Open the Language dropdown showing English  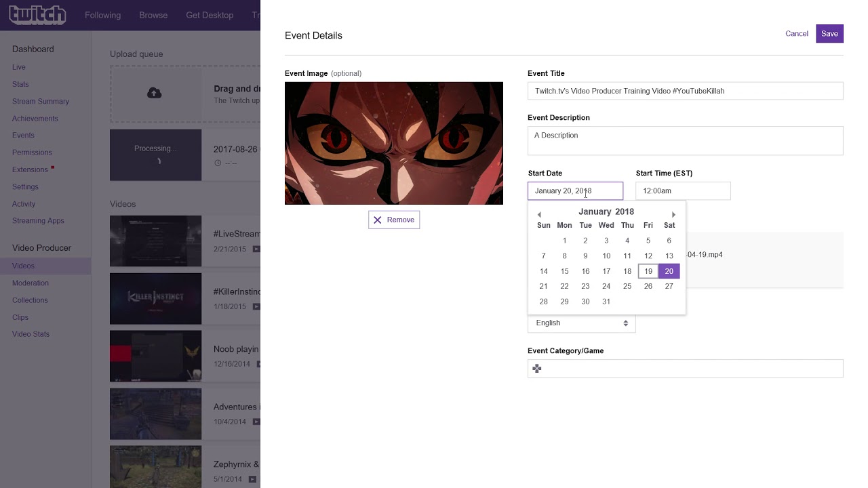(582, 323)
